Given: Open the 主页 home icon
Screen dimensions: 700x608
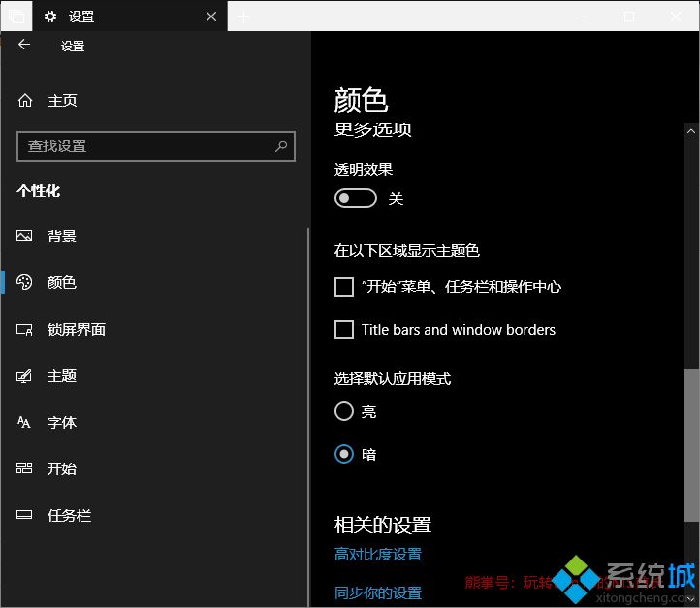Looking at the screenshot, I should coord(25,101).
